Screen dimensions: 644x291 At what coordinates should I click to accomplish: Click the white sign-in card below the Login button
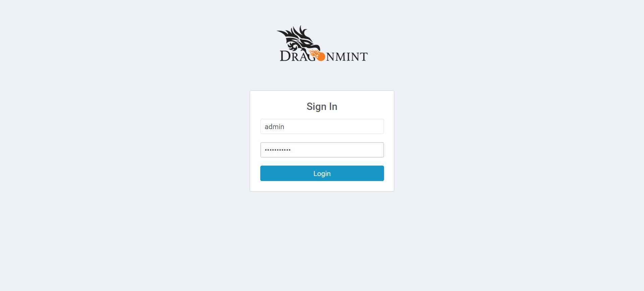322,186
